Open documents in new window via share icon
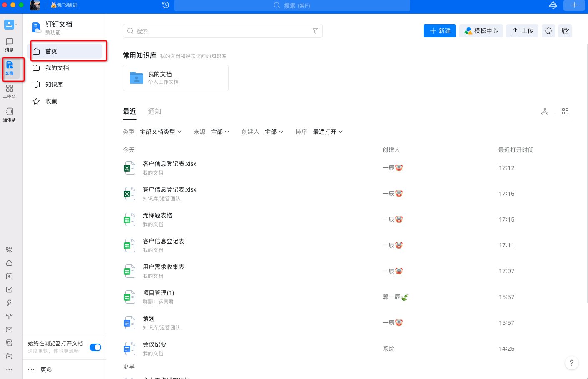The height and width of the screenshot is (379, 588). tap(565, 30)
